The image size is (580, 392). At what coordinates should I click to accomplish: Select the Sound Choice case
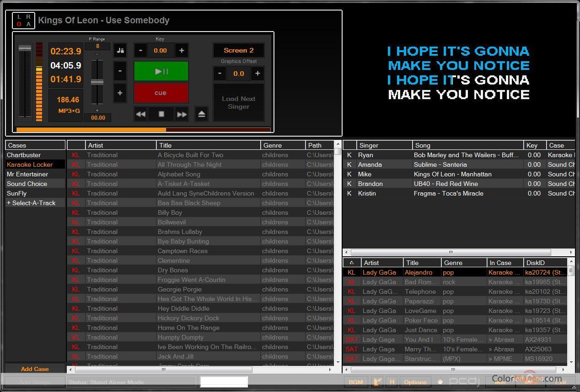pyautogui.click(x=35, y=184)
